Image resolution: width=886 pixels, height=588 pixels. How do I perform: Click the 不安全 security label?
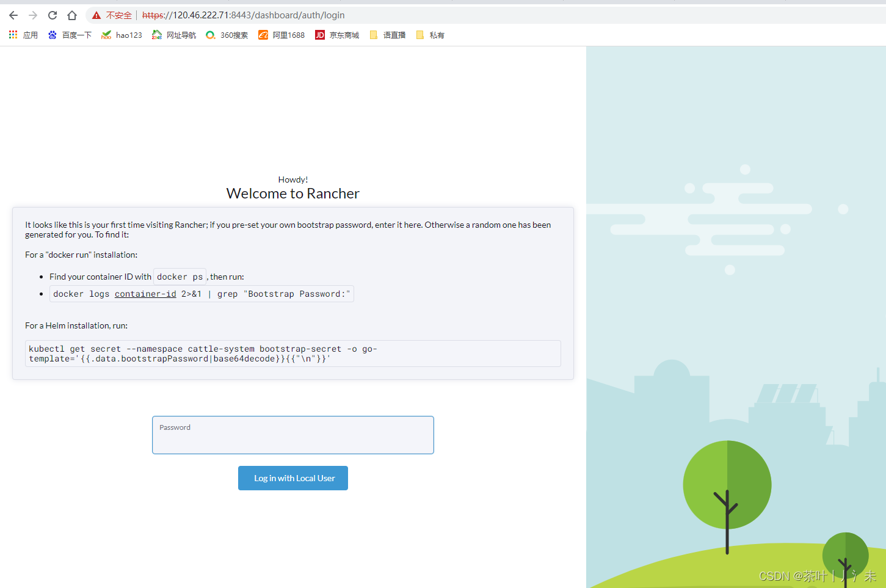119,15
